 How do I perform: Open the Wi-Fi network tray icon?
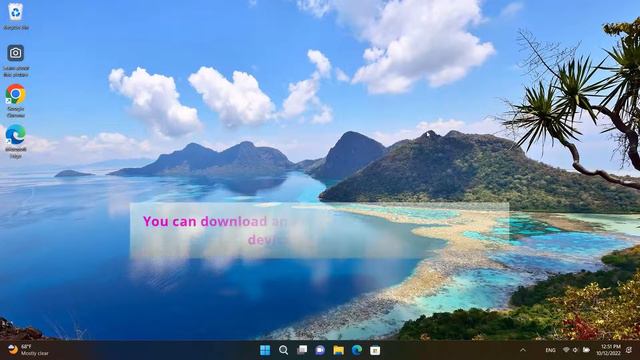[x=566, y=350]
